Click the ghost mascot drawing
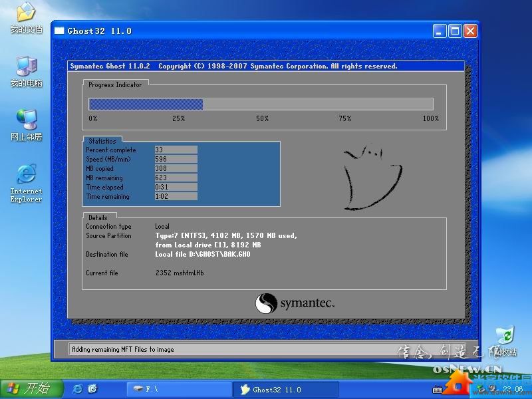This screenshot has width=532, height=399. [x=372, y=177]
